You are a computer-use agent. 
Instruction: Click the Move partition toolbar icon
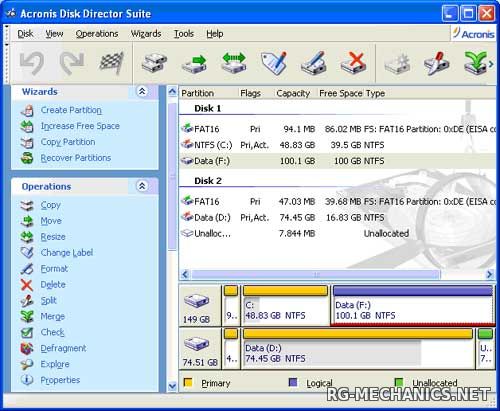pyautogui.click(x=194, y=63)
